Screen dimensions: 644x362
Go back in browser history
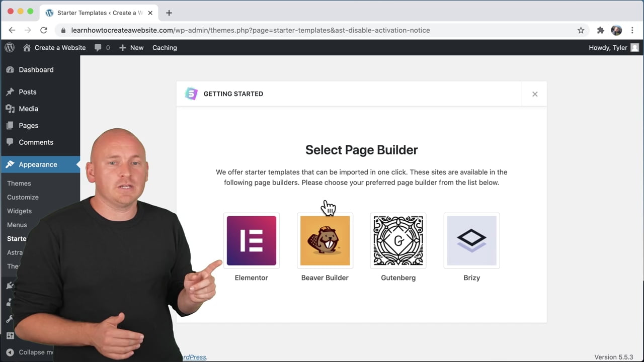click(12, 30)
